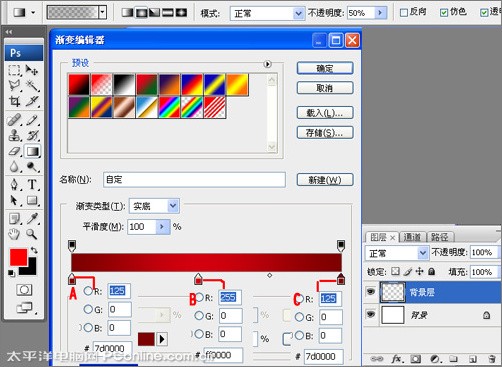The image size is (502, 367).
Task: Click the delete layer trash icon
Action: [492, 359]
